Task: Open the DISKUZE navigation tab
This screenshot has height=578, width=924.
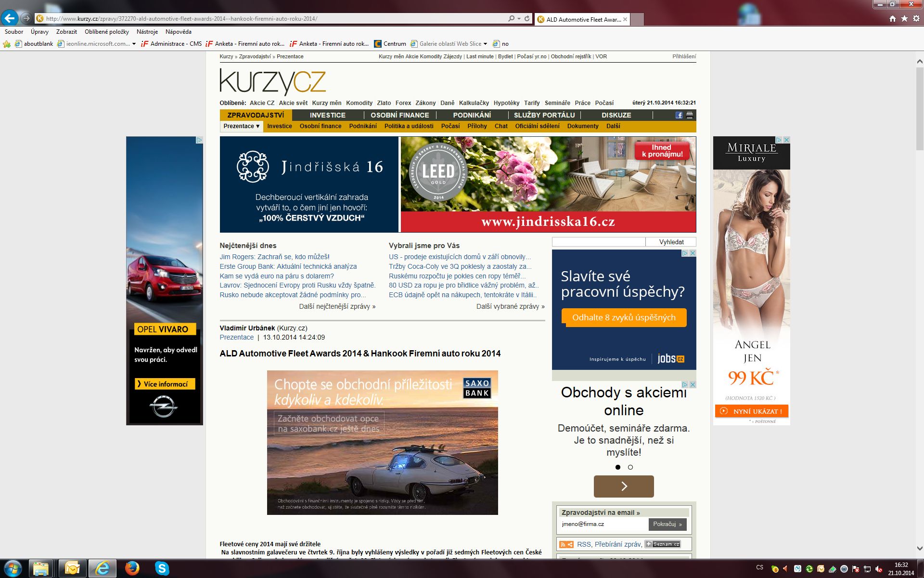Action: (616, 115)
